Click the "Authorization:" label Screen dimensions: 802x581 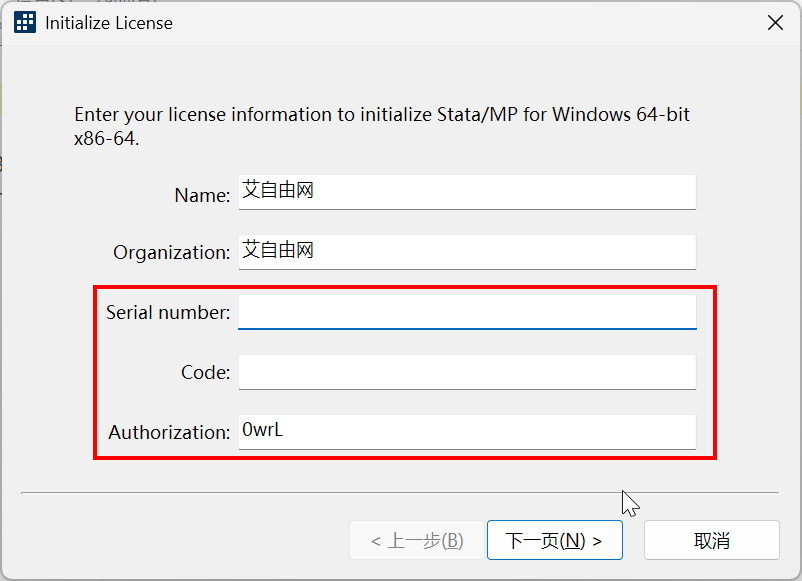(169, 433)
